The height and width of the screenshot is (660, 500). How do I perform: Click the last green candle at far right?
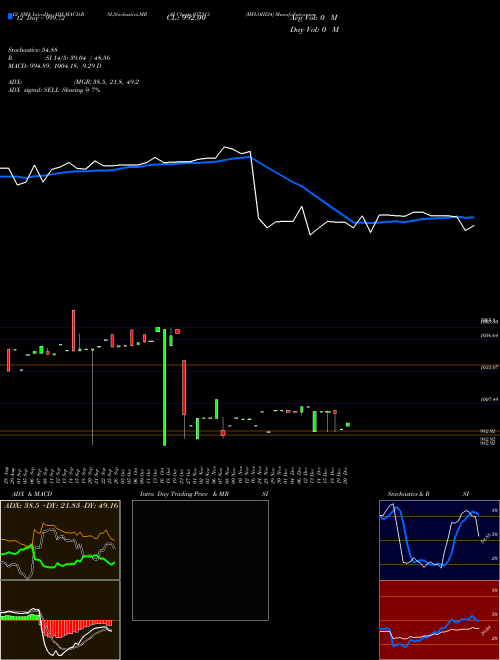[x=348, y=425]
